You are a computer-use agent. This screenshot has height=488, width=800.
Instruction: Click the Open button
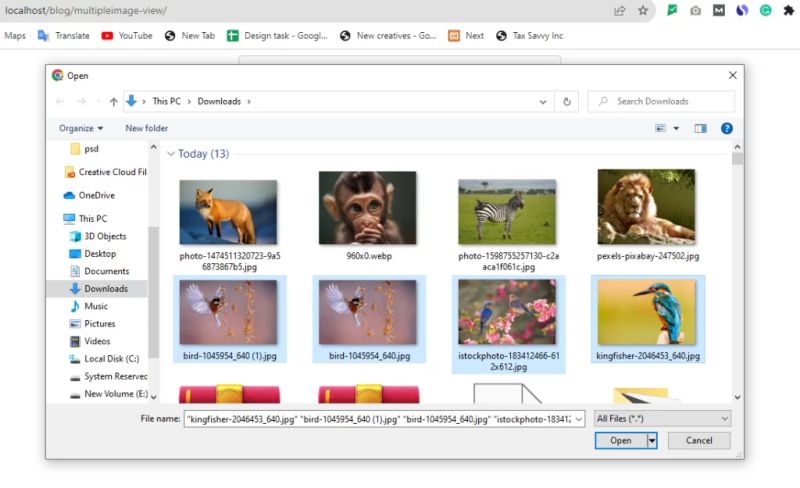(x=621, y=441)
